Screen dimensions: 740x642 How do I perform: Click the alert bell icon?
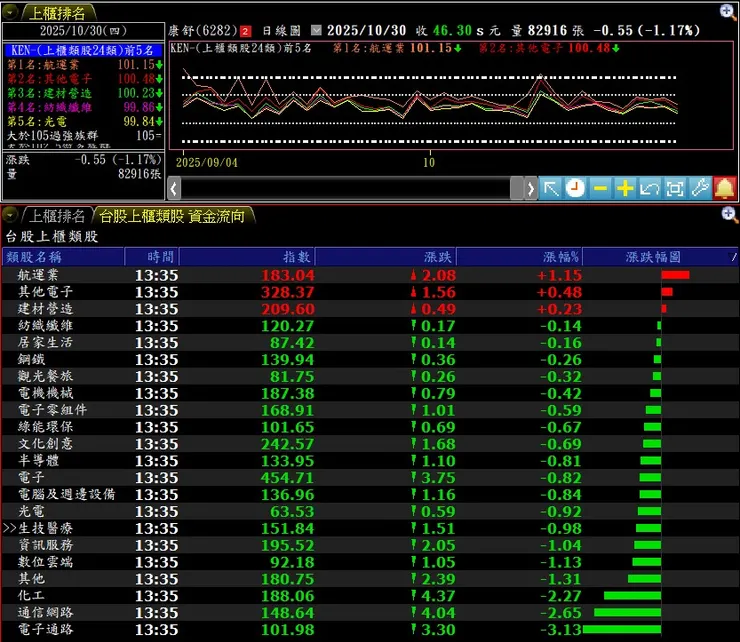pos(725,189)
